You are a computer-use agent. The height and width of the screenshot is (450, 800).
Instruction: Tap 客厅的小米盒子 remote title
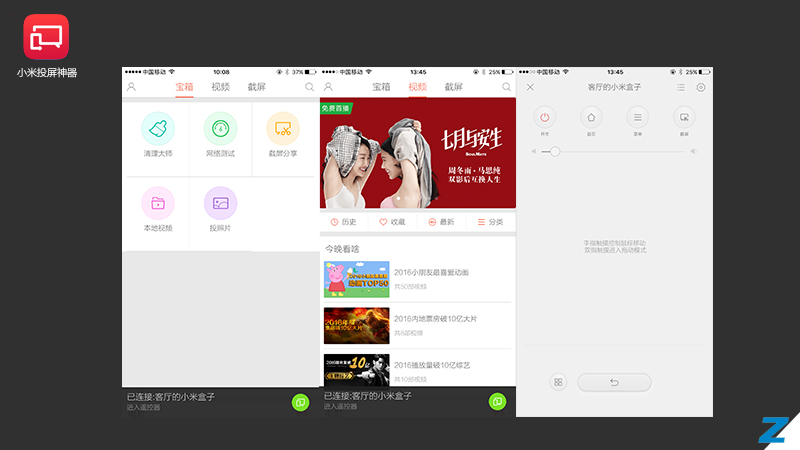[614, 87]
